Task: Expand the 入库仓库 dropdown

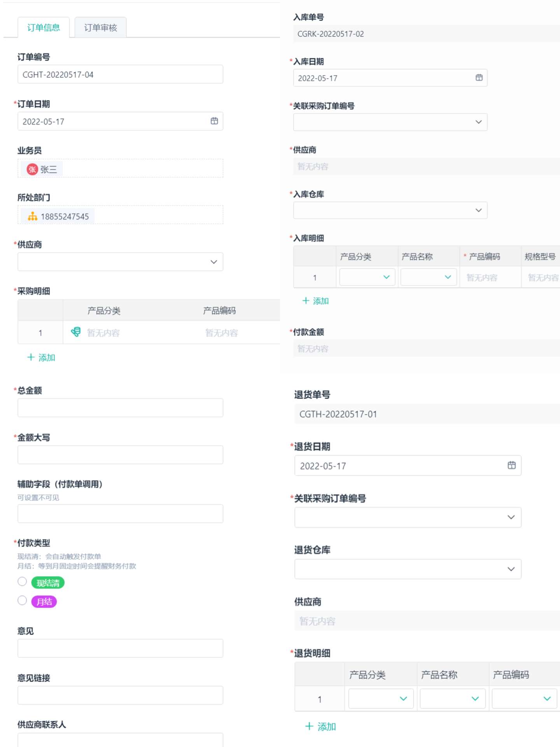Action: [x=390, y=210]
